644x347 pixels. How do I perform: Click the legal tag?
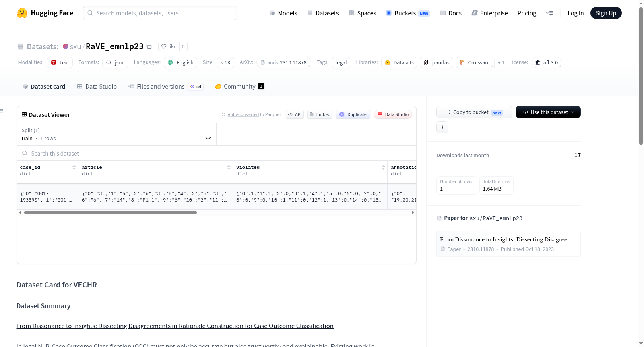[341, 62]
